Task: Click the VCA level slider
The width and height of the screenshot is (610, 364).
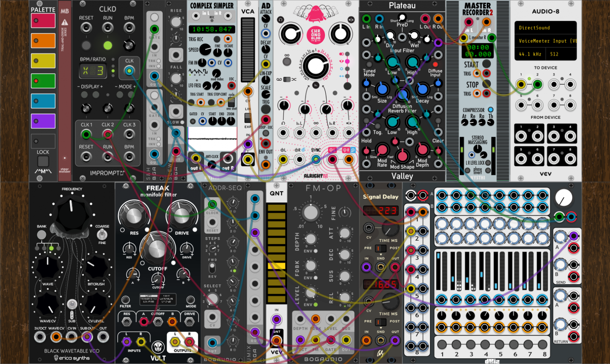Action: (248, 50)
